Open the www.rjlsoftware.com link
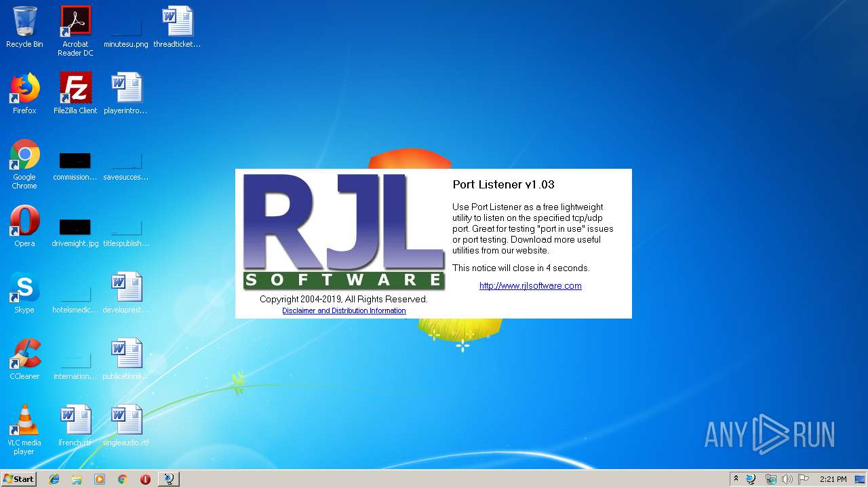 (x=530, y=286)
